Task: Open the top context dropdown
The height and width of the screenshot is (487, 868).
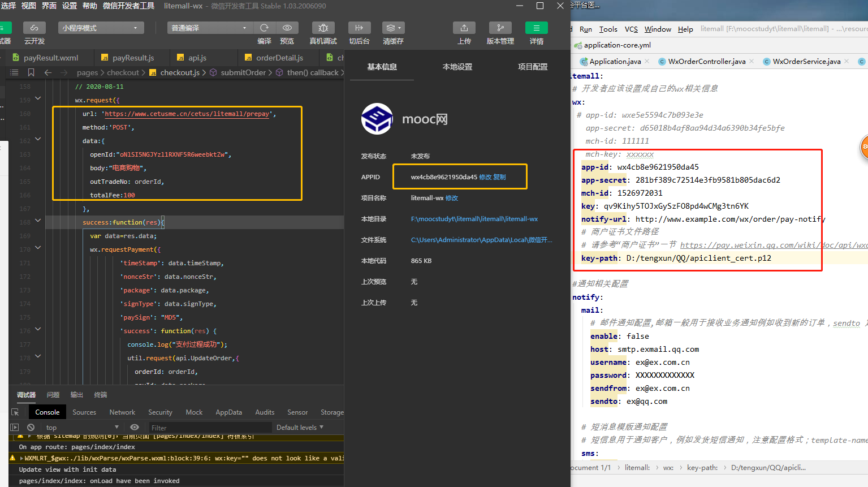Action: 83,428
